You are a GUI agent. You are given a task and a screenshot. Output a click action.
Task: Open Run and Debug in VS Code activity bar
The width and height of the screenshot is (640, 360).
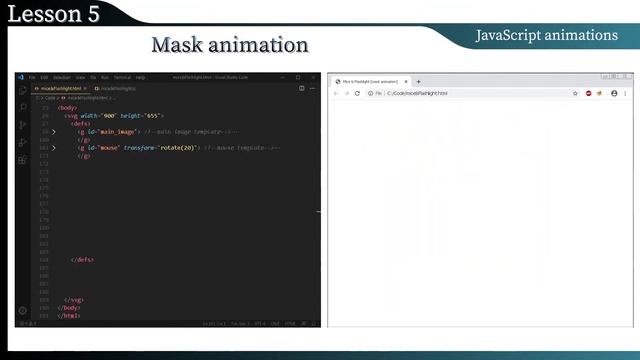tap(23, 142)
